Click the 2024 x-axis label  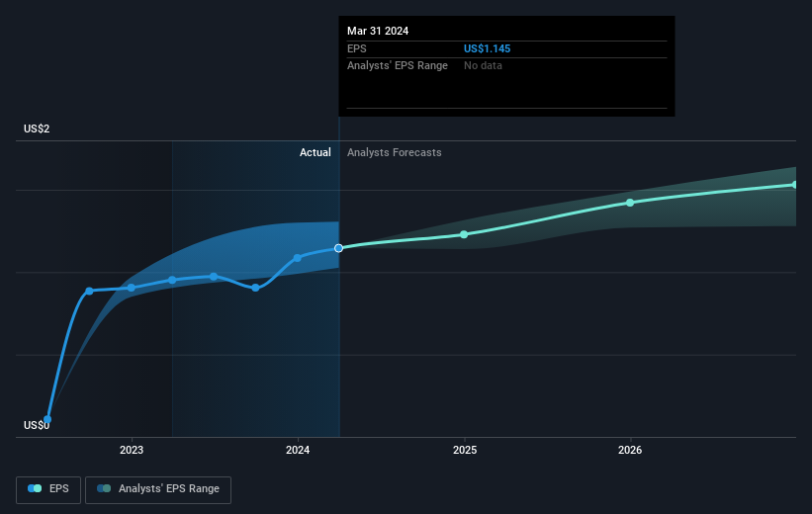298,450
